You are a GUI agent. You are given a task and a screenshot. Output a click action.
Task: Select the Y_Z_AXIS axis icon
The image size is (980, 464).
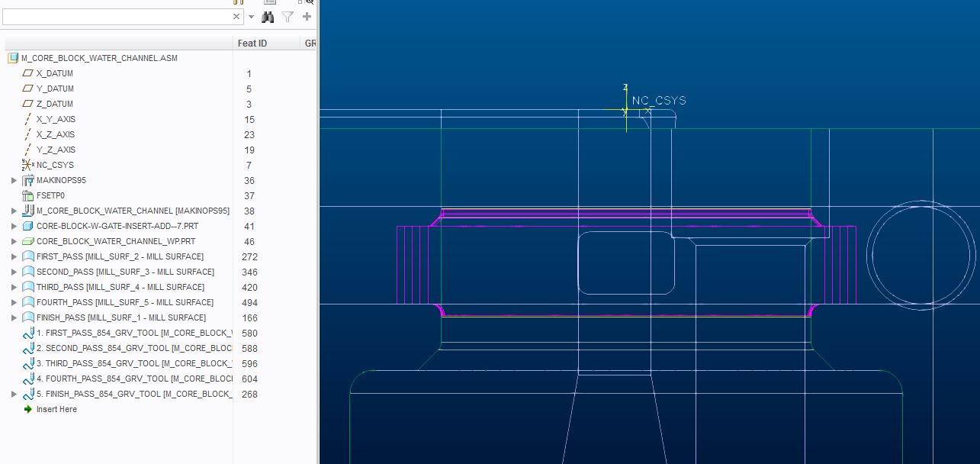pos(28,150)
